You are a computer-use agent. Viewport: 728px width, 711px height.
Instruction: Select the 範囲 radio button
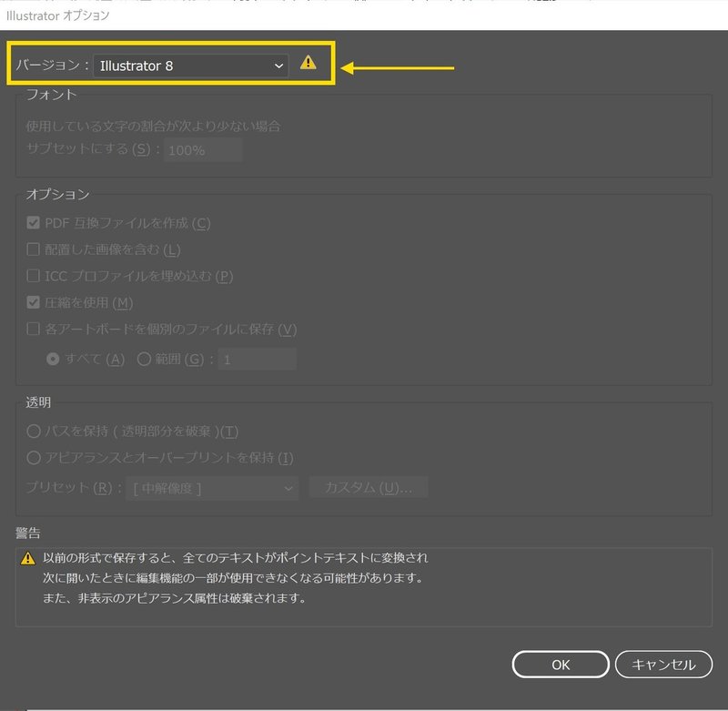(x=144, y=359)
